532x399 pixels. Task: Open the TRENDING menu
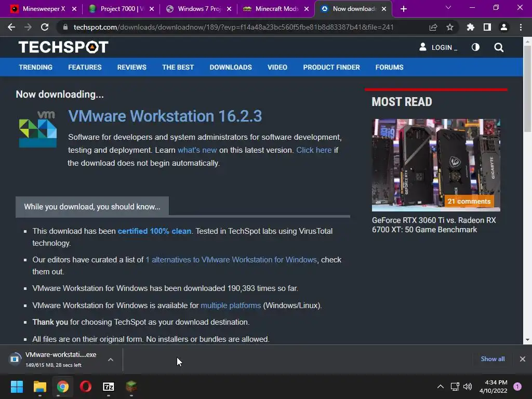[36, 67]
